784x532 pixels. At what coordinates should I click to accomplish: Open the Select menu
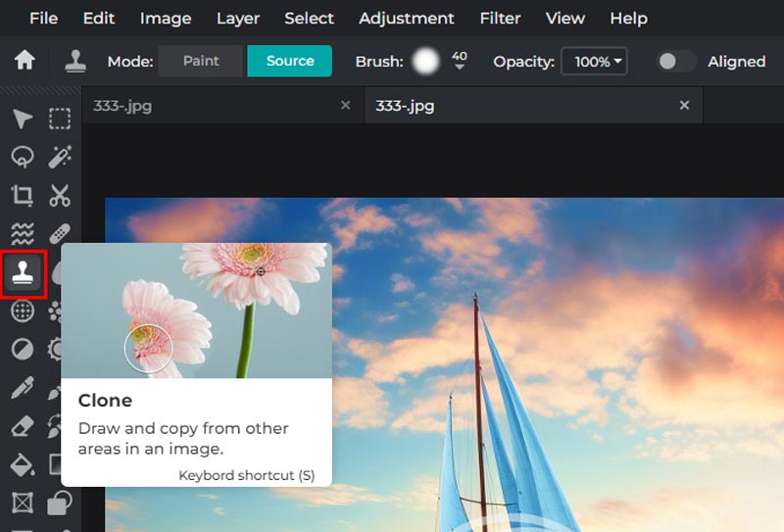click(309, 19)
